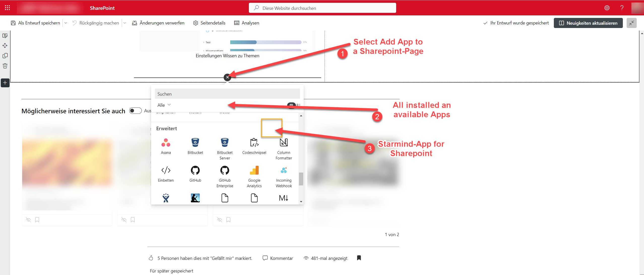The height and width of the screenshot is (275, 644).
Task: Click 'Als Entwurf speichern' in toolbar
Action: point(36,23)
